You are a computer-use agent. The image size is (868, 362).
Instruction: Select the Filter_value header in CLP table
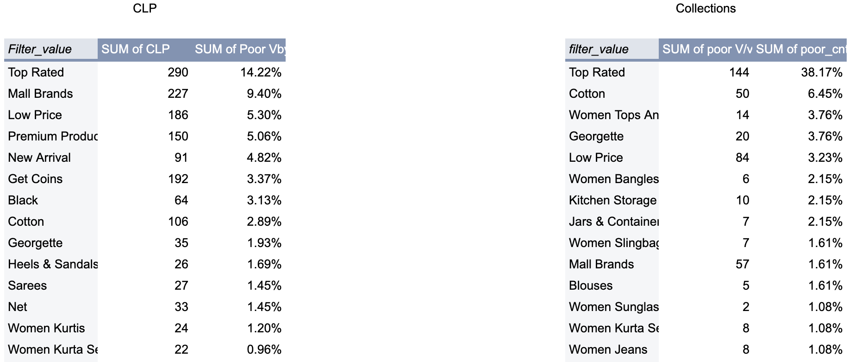point(40,49)
